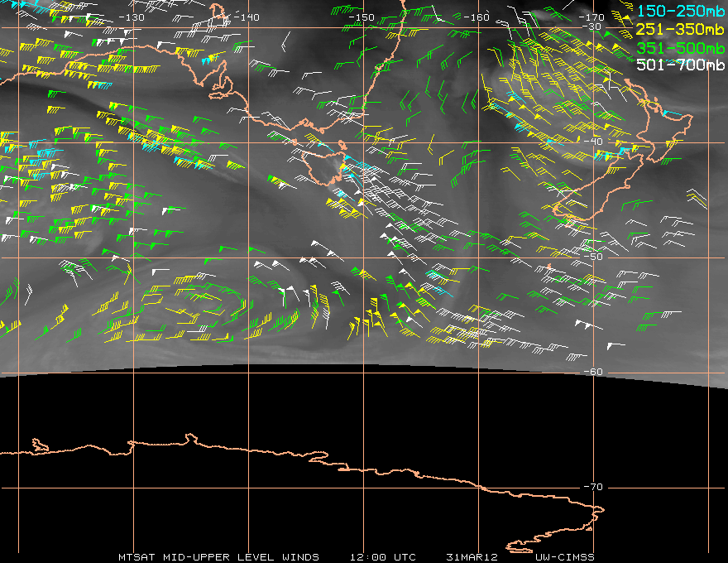Image resolution: width=728 pixels, height=563 pixels.
Task: Click the -70 latitude label
Action: pyautogui.click(x=593, y=487)
